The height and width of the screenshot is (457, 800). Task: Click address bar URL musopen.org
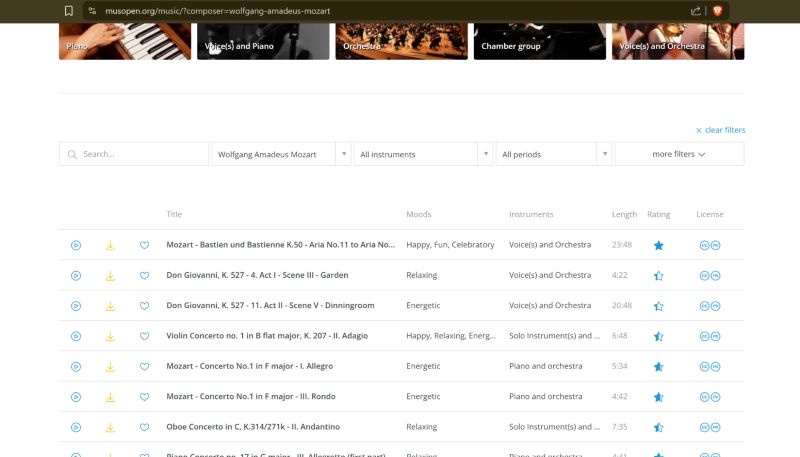[x=218, y=11]
